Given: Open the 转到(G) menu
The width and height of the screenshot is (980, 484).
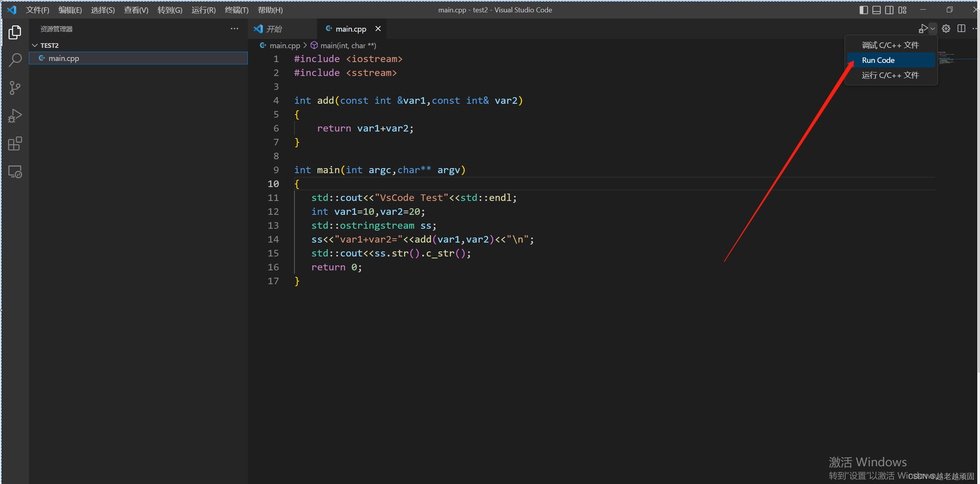Looking at the screenshot, I should pos(169,10).
